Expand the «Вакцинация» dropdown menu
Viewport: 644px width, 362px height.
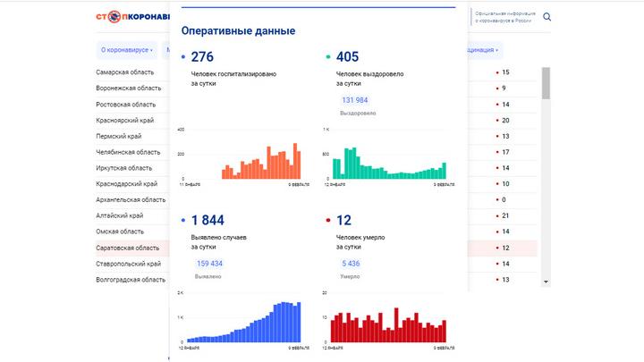(x=483, y=50)
